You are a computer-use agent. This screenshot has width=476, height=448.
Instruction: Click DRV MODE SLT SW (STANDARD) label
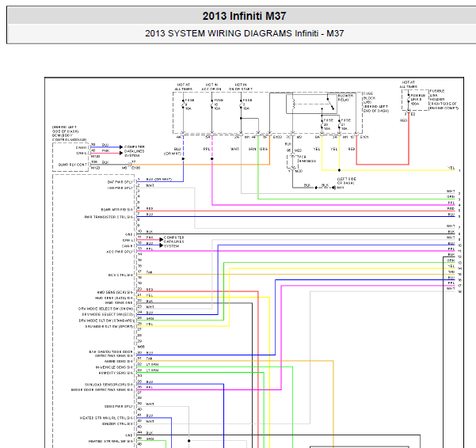106,321
